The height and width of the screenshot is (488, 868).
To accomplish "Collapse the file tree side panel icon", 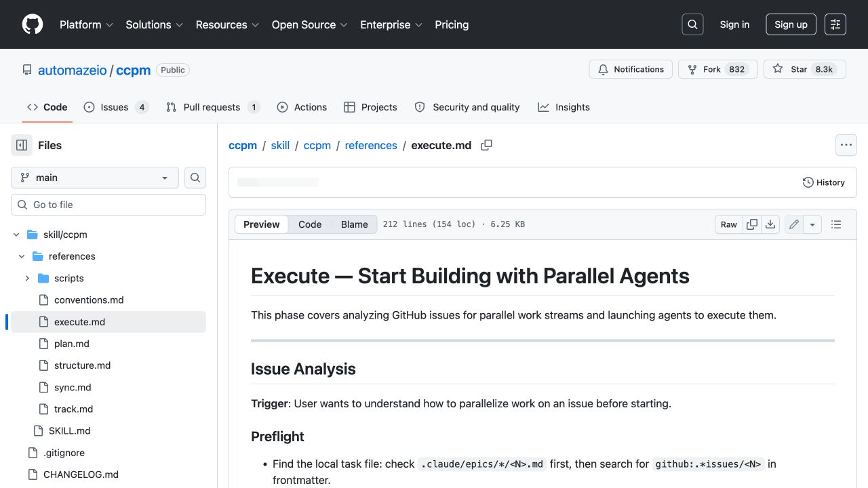I will coord(22,145).
